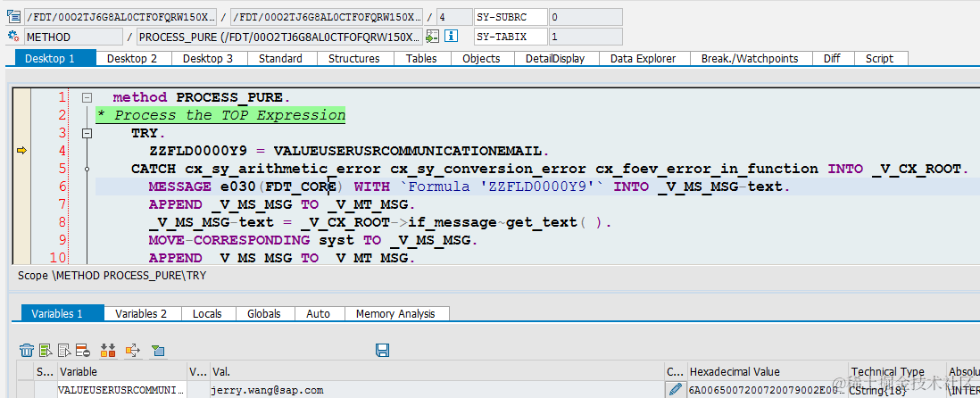Collapse the TRY block at line 3
Image resolution: width=980 pixels, height=398 pixels.
point(87,133)
